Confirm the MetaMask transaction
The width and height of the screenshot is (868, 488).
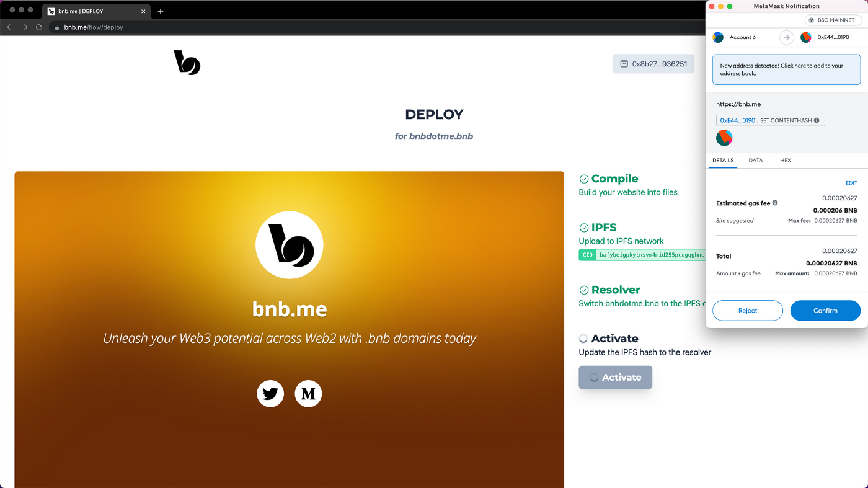coord(825,311)
